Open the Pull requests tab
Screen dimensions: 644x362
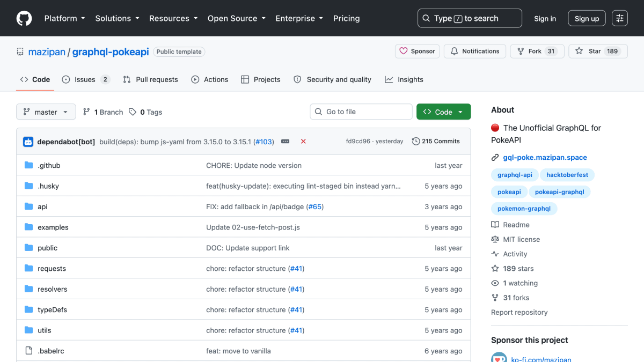click(x=150, y=79)
